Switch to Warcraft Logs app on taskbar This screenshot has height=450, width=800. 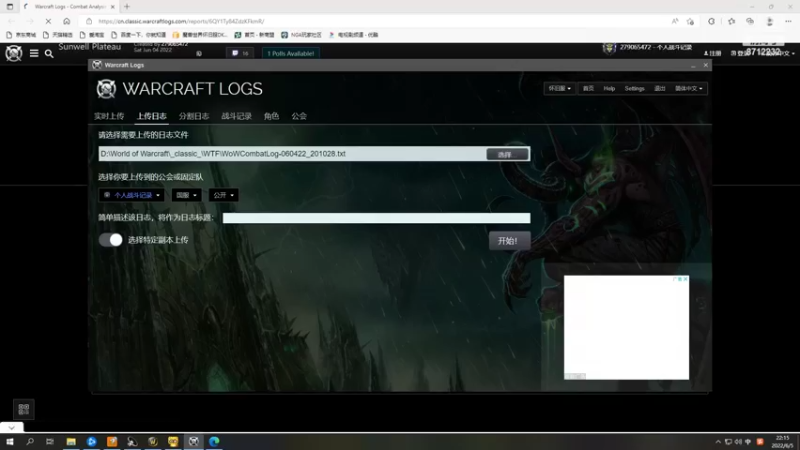click(193, 441)
